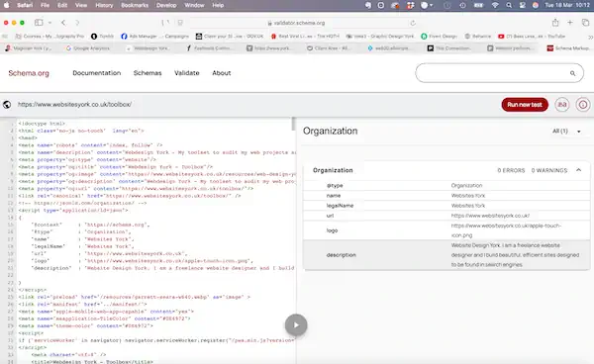Click the Safari back arrow
594x364 pixels.
63,23
